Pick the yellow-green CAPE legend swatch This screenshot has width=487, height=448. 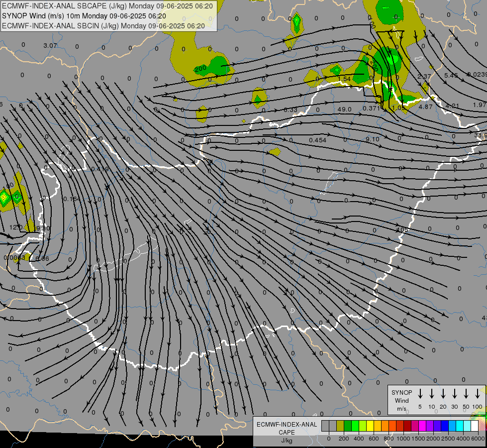[363, 426]
